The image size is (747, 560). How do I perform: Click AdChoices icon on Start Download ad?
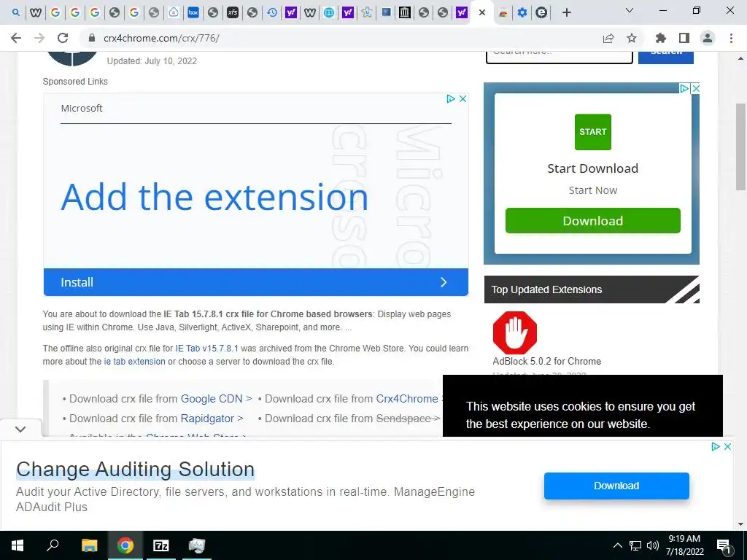684,88
